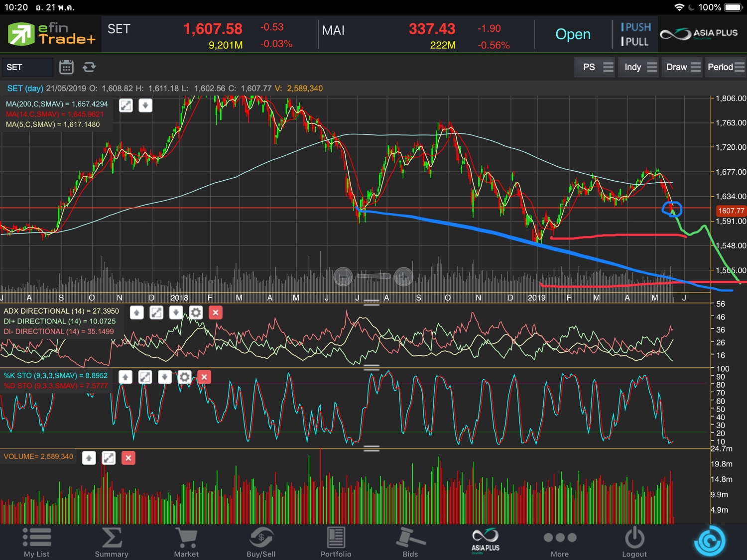Screen dimensions: 747x560
Task: Expand the Volume panel to full size
Action: tap(109, 458)
